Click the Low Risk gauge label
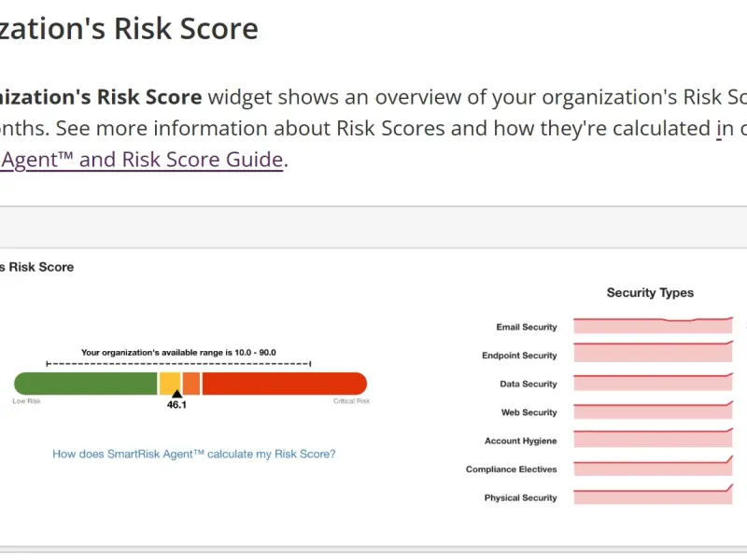The height and width of the screenshot is (560, 747). click(26, 401)
